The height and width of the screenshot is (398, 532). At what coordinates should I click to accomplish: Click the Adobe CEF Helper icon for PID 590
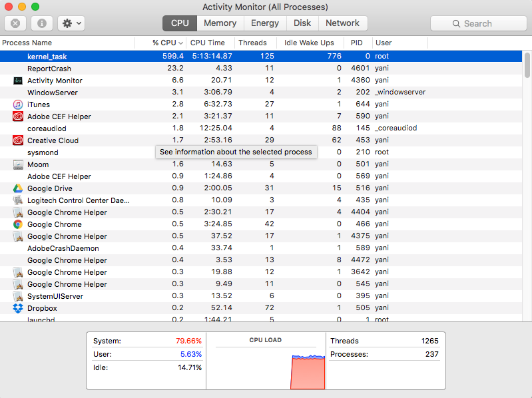tap(17, 116)
